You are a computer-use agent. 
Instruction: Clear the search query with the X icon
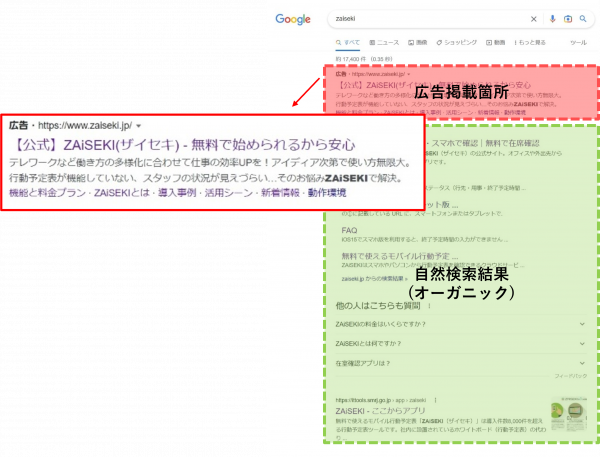[x=533, y=19]
